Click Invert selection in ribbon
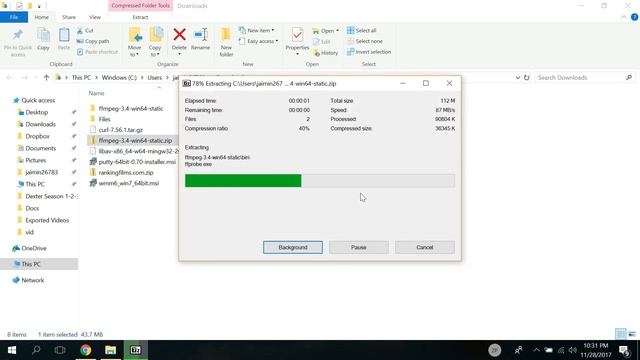This screenshot has width=640, height=360. click(x=369, y=52)
